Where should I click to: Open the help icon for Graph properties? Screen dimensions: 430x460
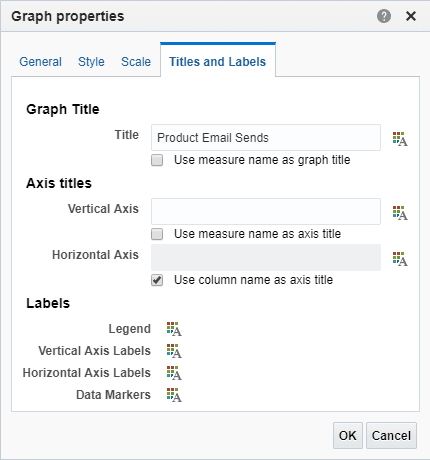click(384, 16)
